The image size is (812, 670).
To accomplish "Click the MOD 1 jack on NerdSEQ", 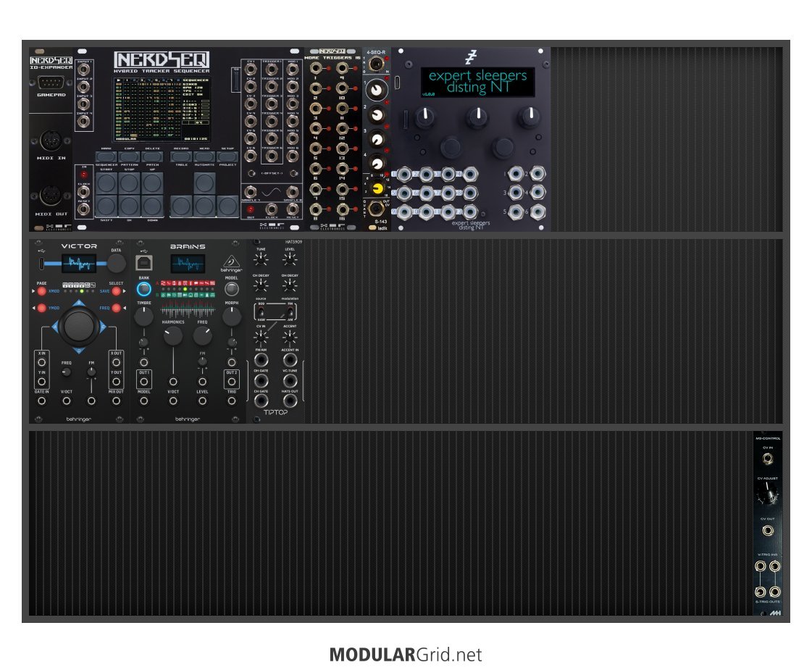I will pos(293,70).
